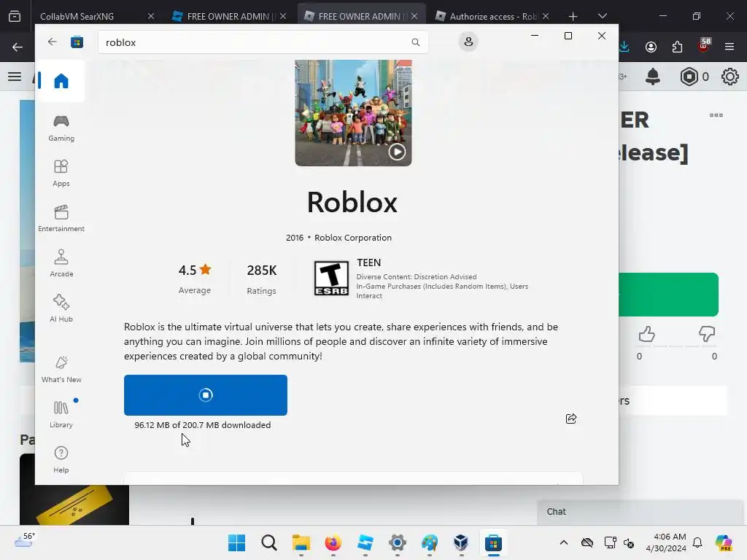Viewport: 747px width, 560px height.
Task: Open the browser extensions puzzle icon
Action: click(677, 47)
